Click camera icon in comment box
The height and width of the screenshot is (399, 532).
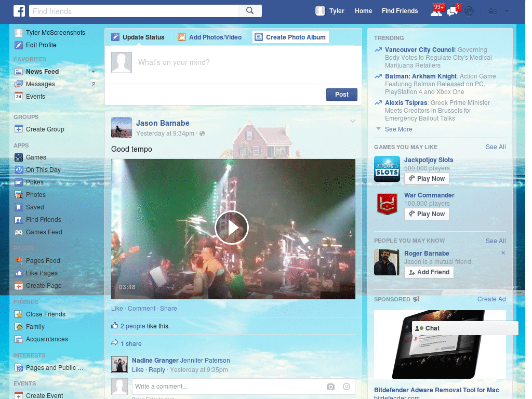click(x=330, y=387)
